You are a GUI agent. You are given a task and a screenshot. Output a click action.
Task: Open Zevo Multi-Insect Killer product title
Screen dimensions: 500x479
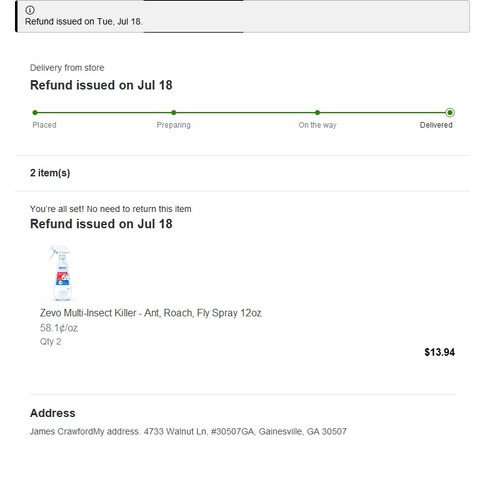(x=151, y=313)
